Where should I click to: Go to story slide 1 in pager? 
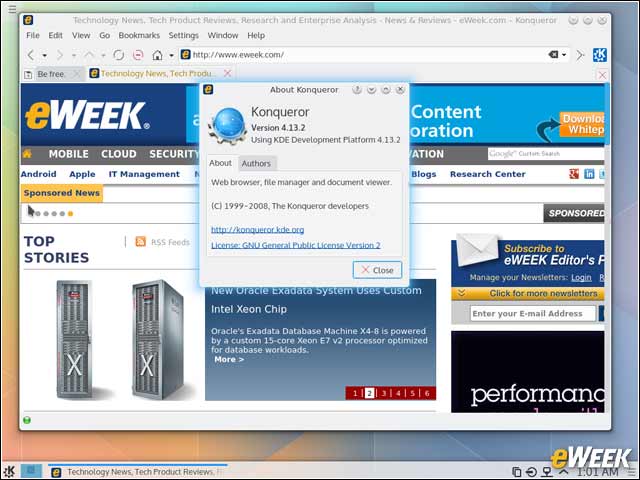(x=355, y=393)
